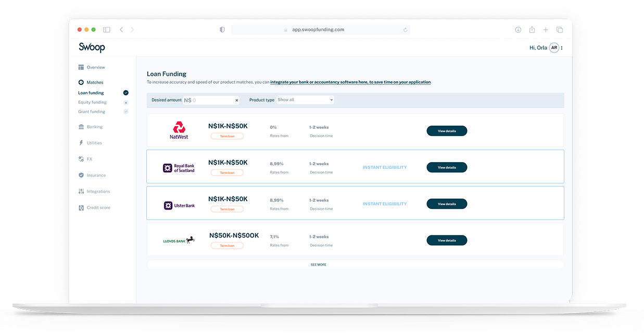Select Equity funding in sidebar
This screenshot has height=333, width=644.
pos(92,102)
